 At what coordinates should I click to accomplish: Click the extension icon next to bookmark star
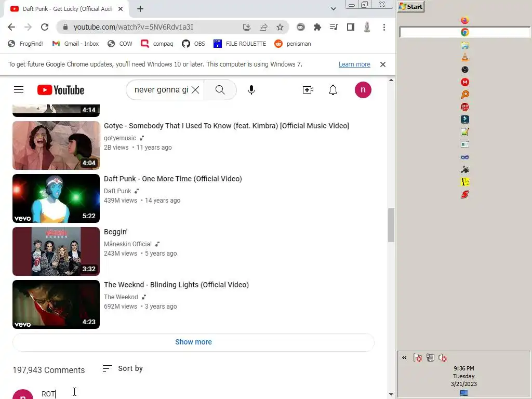301,27
